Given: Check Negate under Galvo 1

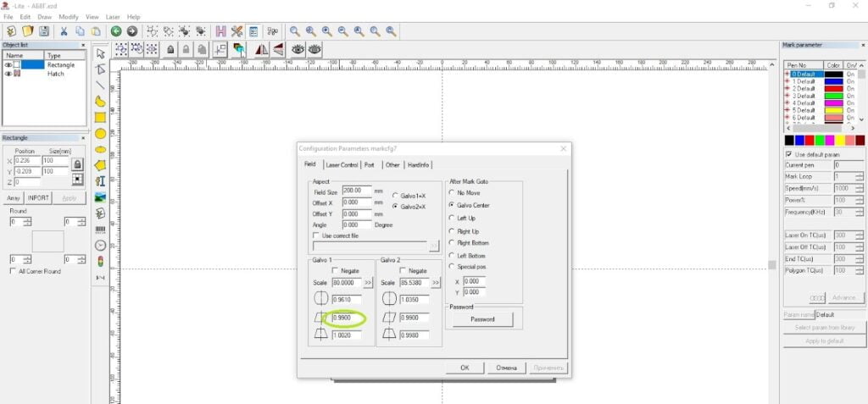Looking at the screenshot, I should click(335, 271).
